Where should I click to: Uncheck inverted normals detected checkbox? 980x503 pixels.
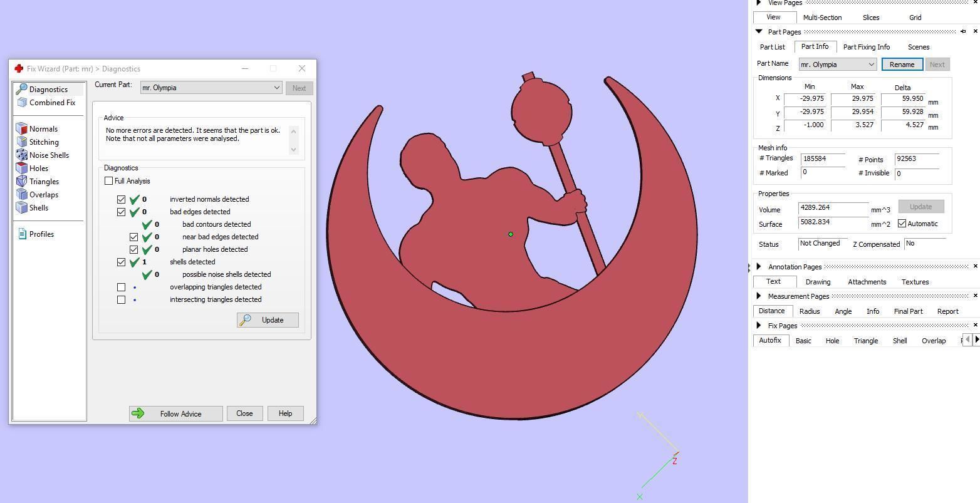[x=122, y=199]
